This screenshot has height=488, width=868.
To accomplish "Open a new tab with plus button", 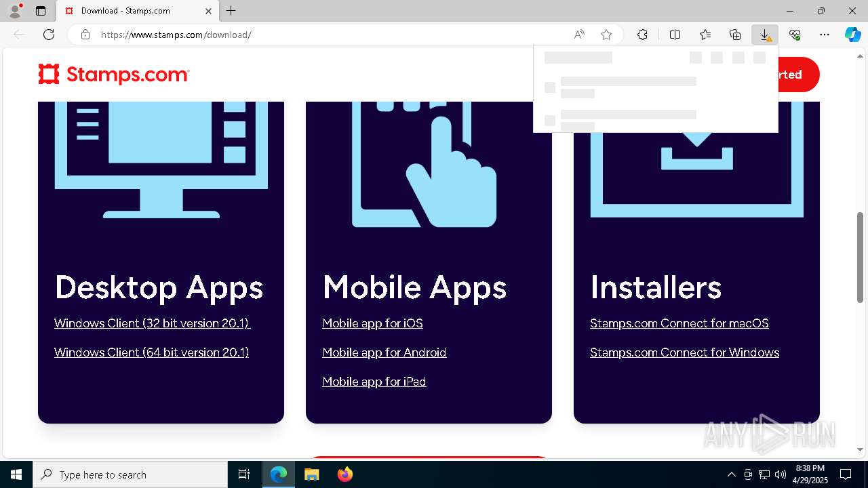I will click(231, 11).
